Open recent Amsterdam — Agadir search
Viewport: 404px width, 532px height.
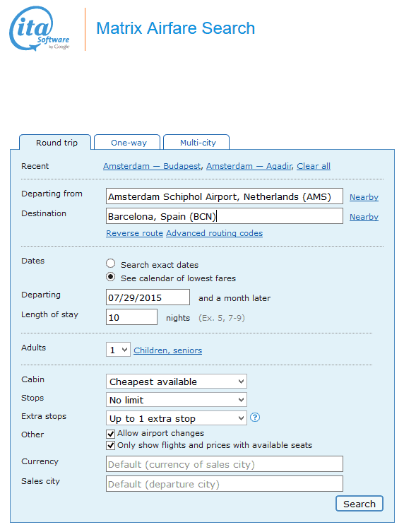[x=249, y=166]
